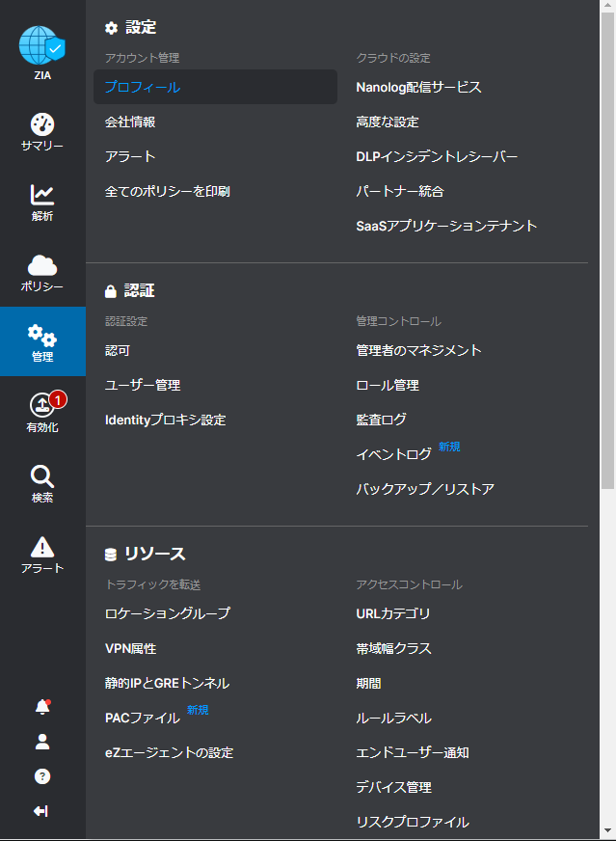Click the logout arrow icon
Image resolution: width=616 pixels, height=841 pixels.
[x=41, y=811]
